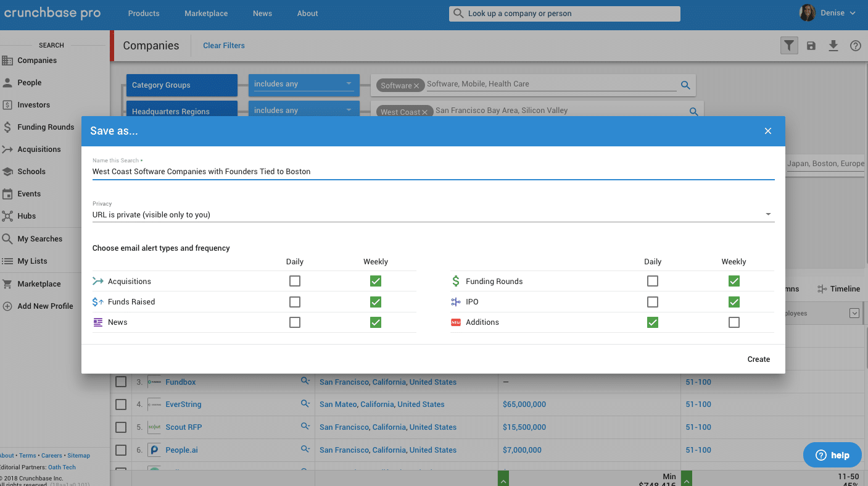Click the download/export icon in the toolbar
868x486 pixels.
click(833, 45)
